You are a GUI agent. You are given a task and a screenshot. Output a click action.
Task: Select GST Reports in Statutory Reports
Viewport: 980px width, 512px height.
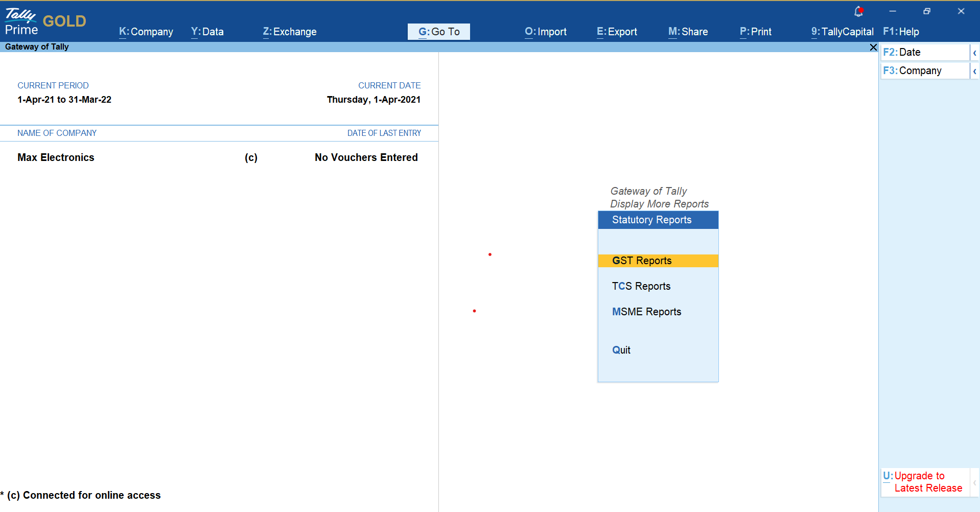642,261
